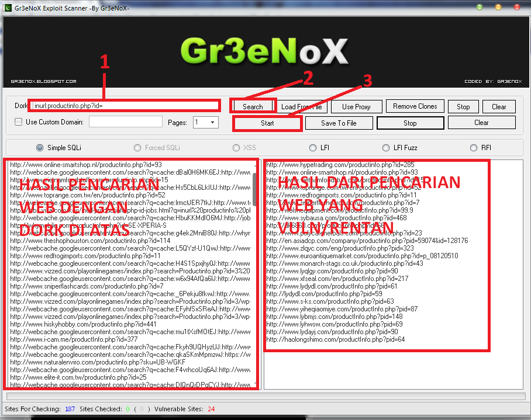Viewport: 531px width, 420px height.
Task: Click the custom domain text field
Action: click(126, 122)
